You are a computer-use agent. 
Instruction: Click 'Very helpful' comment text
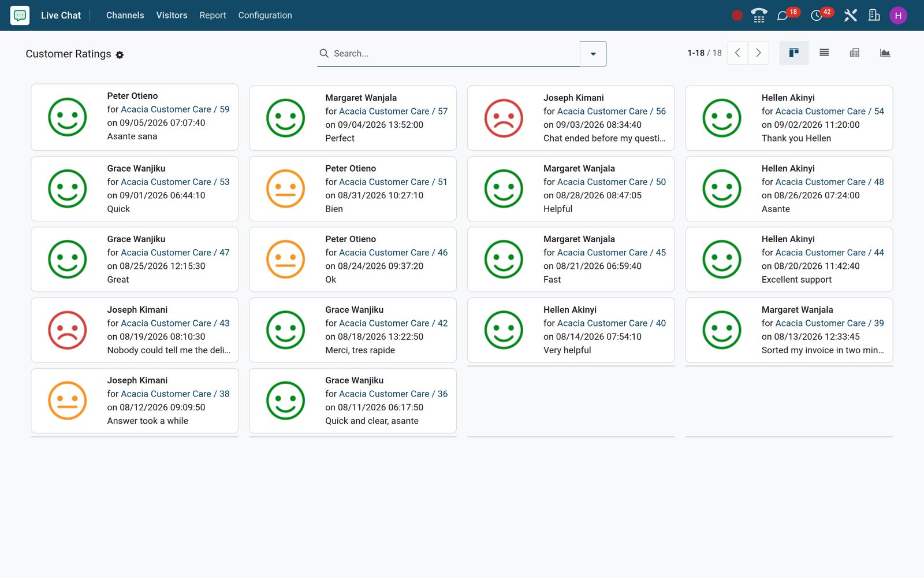coord(567,350)
